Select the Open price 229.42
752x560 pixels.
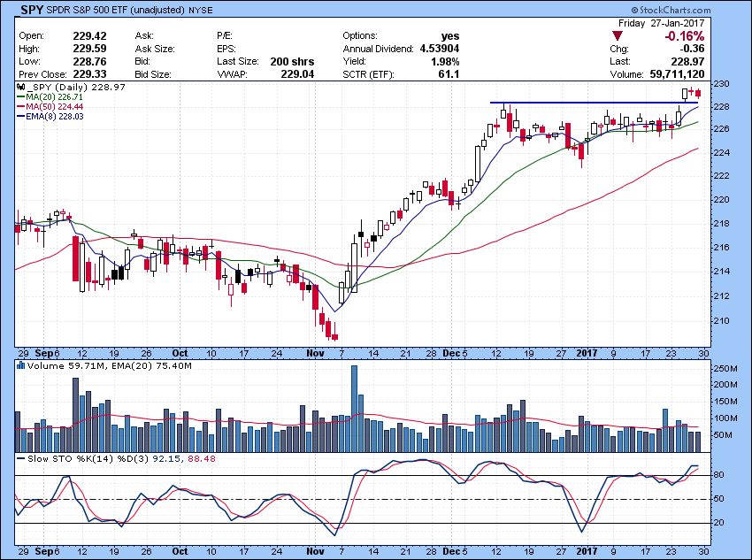click(89, 36)
